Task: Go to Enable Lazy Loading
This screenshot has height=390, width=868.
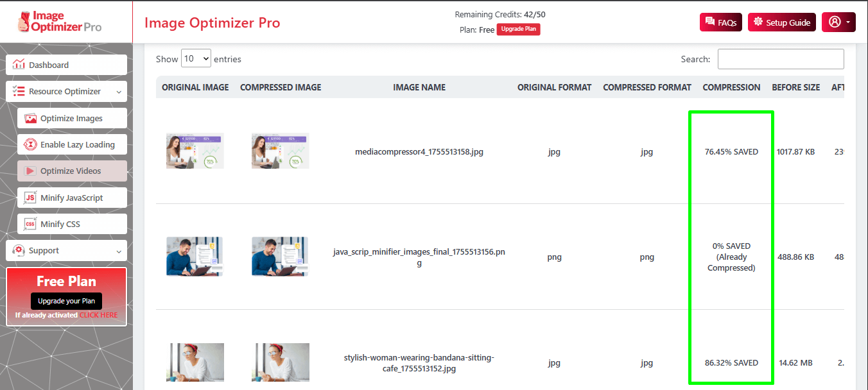Action: (72, 144)
